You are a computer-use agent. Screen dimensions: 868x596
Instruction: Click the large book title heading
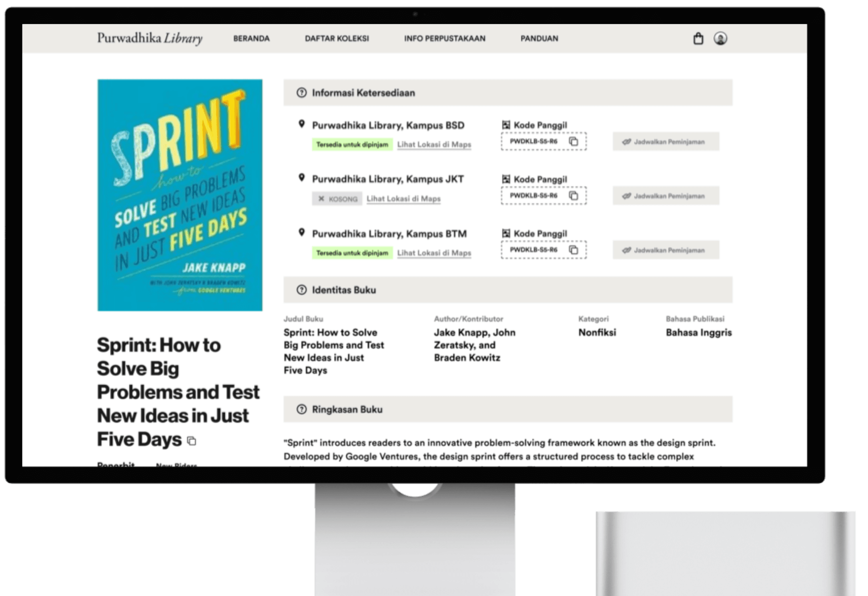[178, 392]
